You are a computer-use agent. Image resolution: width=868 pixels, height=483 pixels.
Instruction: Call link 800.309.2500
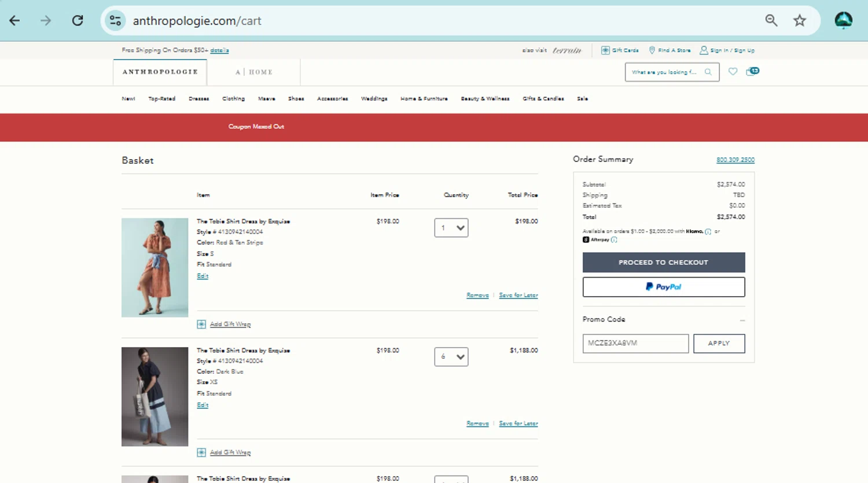tap(735, 160)
